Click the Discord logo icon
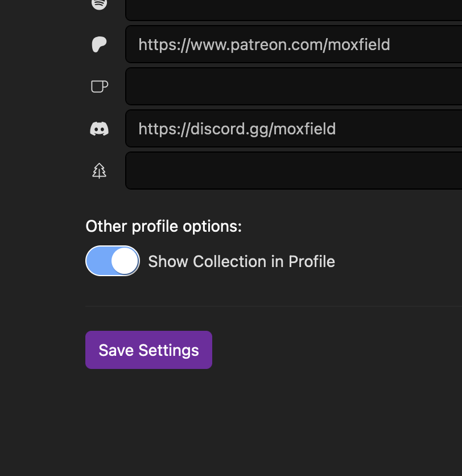This screenshot has height=476, width=462. click(x=99, y=129)
